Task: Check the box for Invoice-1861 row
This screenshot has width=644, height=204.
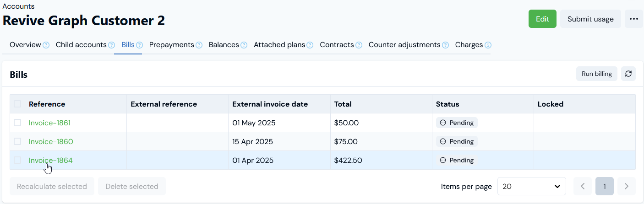Action: tap(17, 123)
